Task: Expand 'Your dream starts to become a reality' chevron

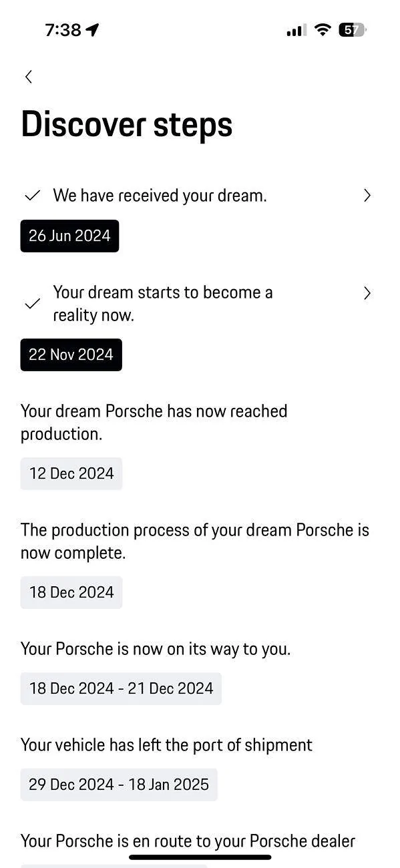Action: coord(367,293)
